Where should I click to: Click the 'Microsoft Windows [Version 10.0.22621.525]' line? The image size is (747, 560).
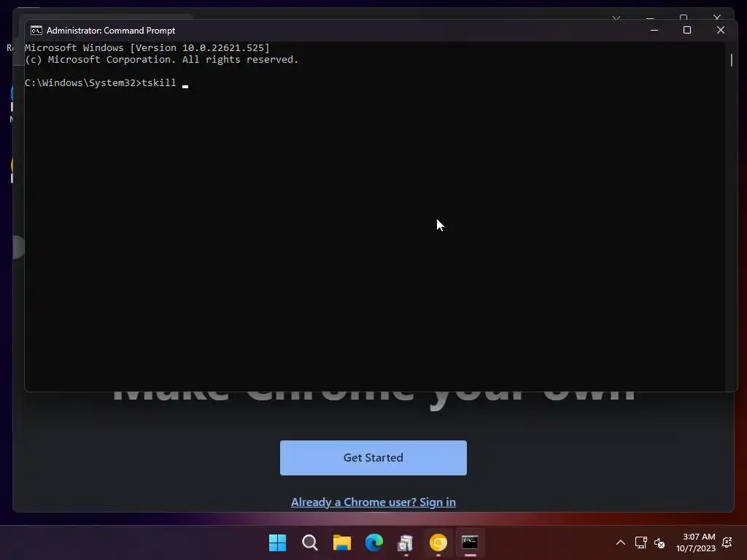147,47
